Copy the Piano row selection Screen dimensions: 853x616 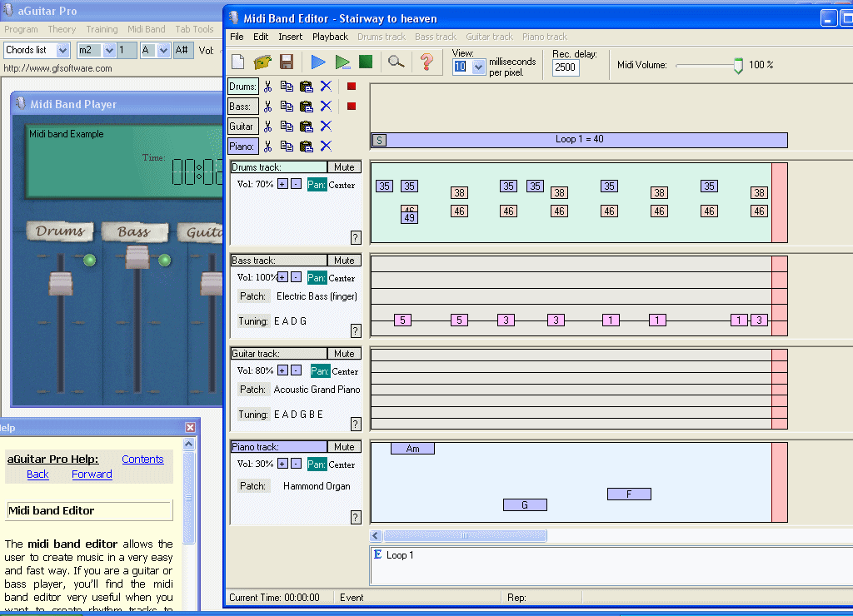tap(287, 147)
